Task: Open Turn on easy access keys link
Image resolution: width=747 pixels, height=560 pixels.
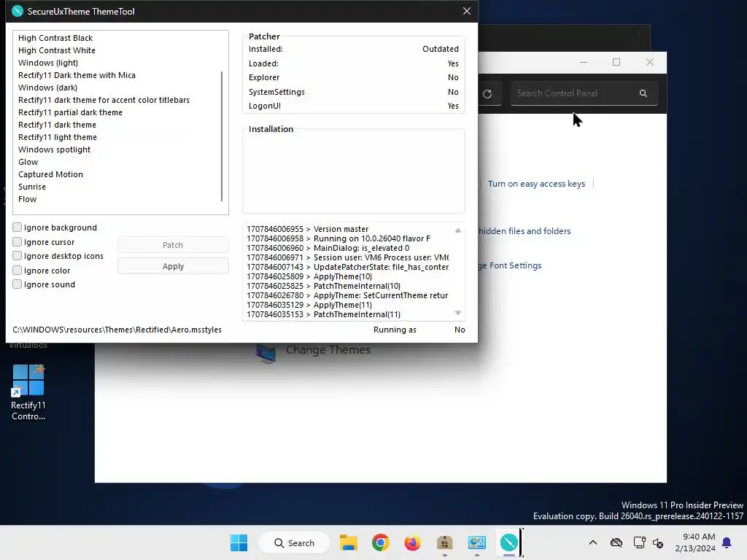Action: 536,184
